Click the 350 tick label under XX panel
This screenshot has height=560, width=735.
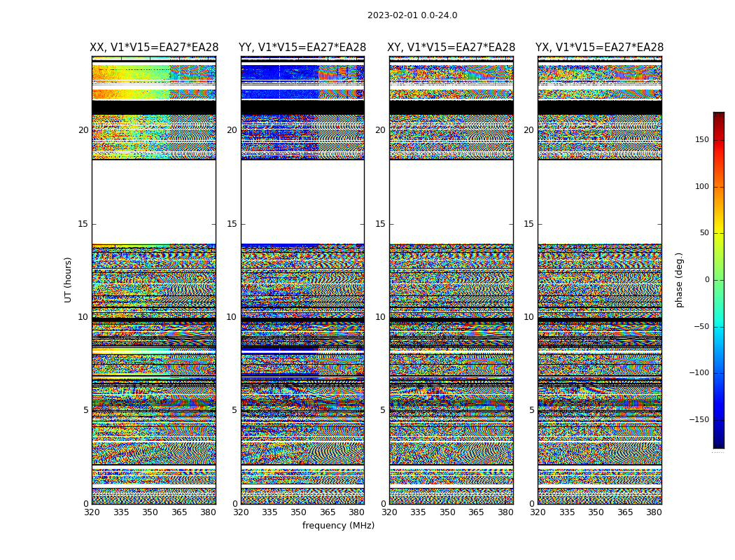pyautogui.click(x=150, y=512)
